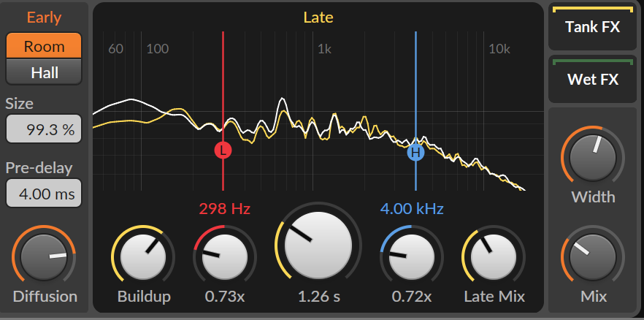
Task: Click the 10k frequency axis label
Action: pyautogui.click(x=499, y=49)
